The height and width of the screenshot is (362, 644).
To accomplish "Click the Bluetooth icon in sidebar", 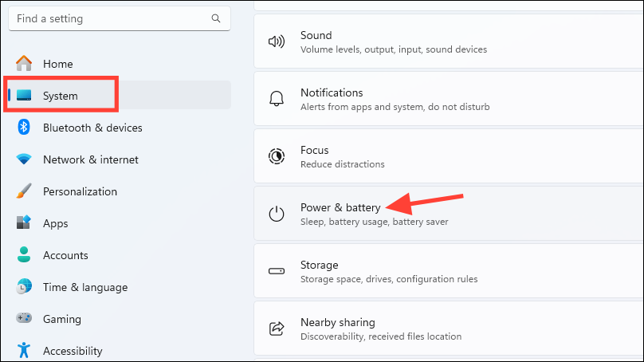I will point(24,128).
